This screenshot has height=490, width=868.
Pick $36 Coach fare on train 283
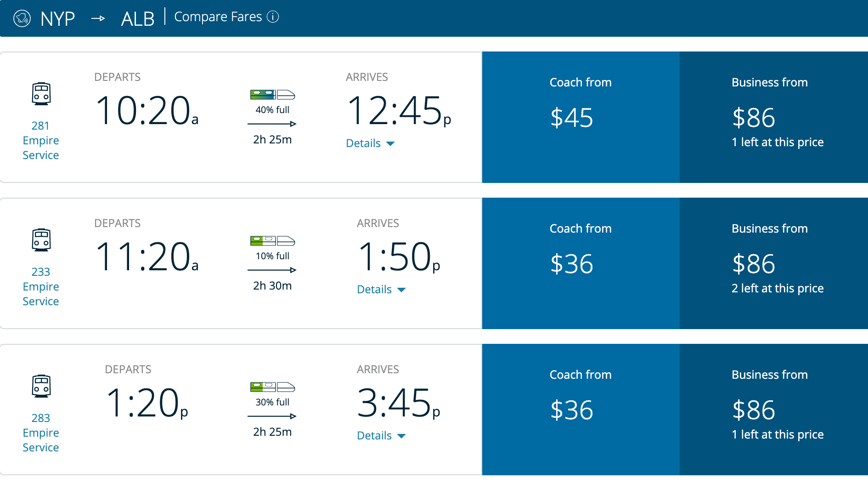(581, 410)
